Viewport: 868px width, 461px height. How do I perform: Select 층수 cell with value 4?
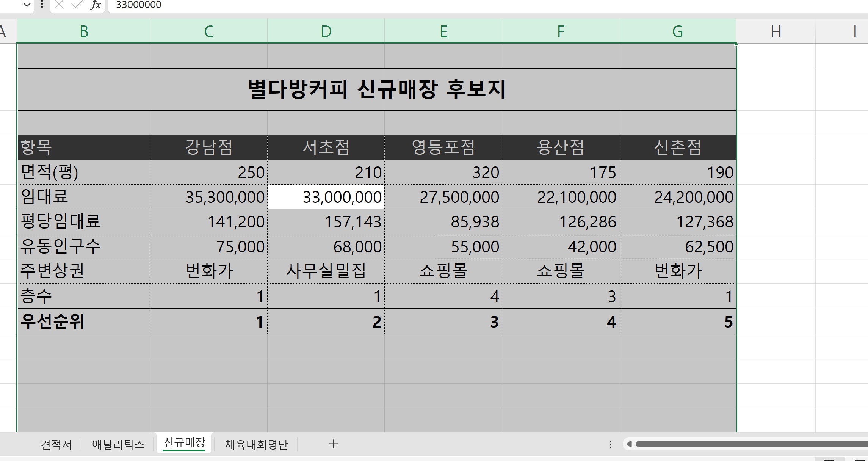pos(443,296)
